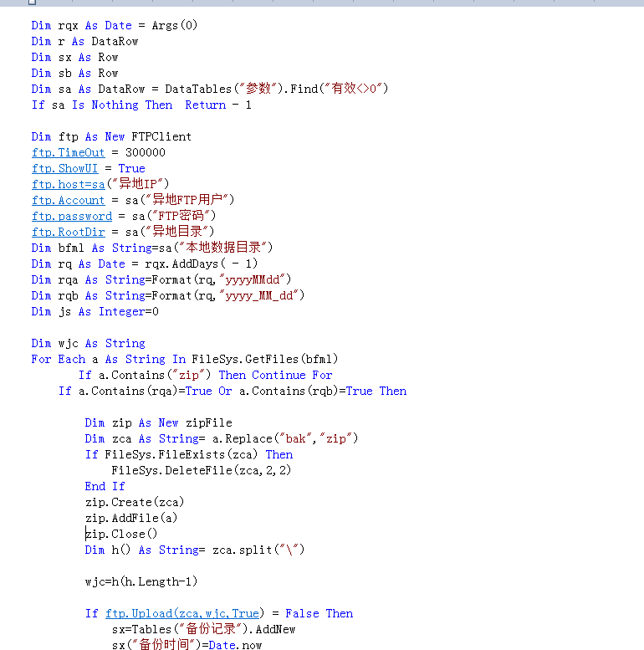Click the 'sx=Tables("备份记录").AddNew' line
644x650 pixels.
pyautogui.click(x=203, y=629)
